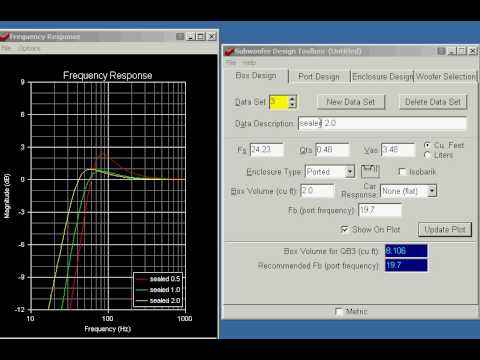This screenshot has width=480, height=360.
Task: Click the Frequency (Hz) axis label
Action: pyautogui.click(x=108, y=329)
